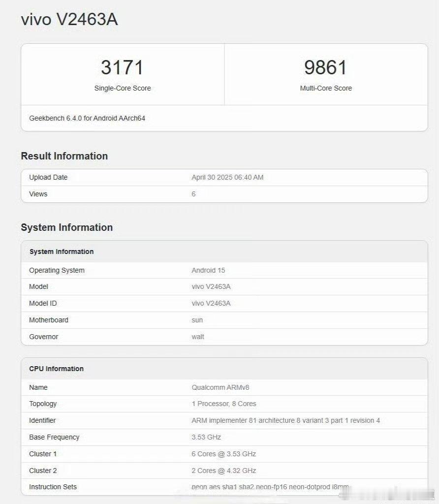Click the 'Upload Date' label
The height and width of the screenshot is (504, 439).
click(x=48, y=177)
